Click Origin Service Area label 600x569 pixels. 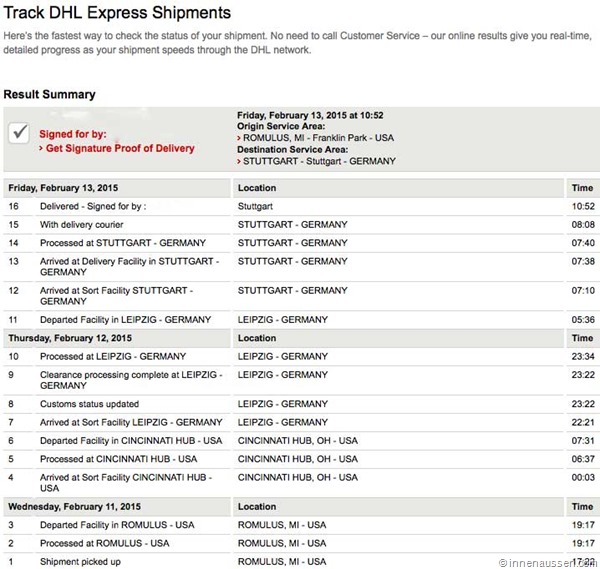[281, 126]
